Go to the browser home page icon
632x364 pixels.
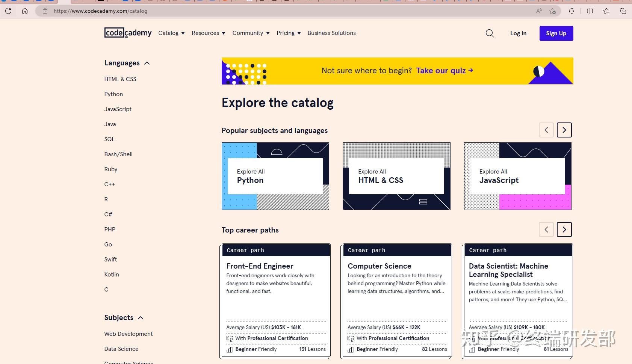(25, 11)
